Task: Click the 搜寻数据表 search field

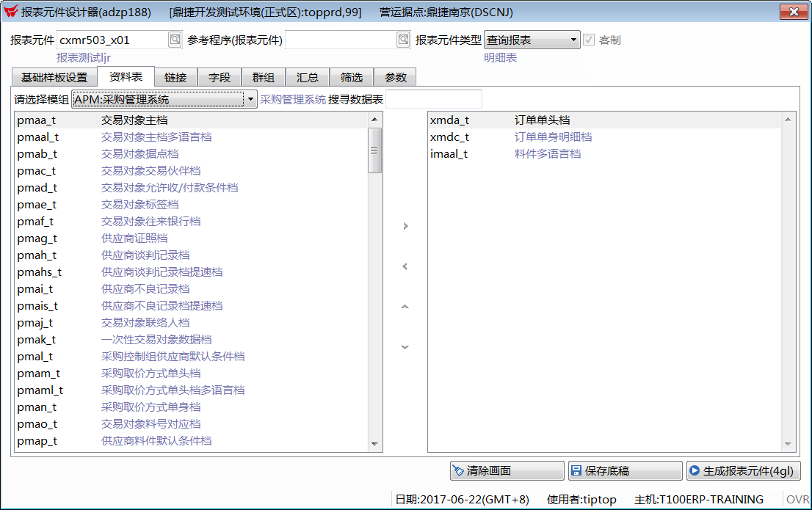Action: coord(434,99)
